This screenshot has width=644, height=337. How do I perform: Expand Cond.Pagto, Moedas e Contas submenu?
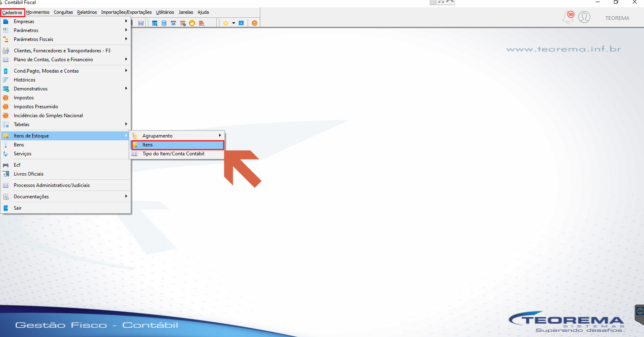click(x=65, y=71)
